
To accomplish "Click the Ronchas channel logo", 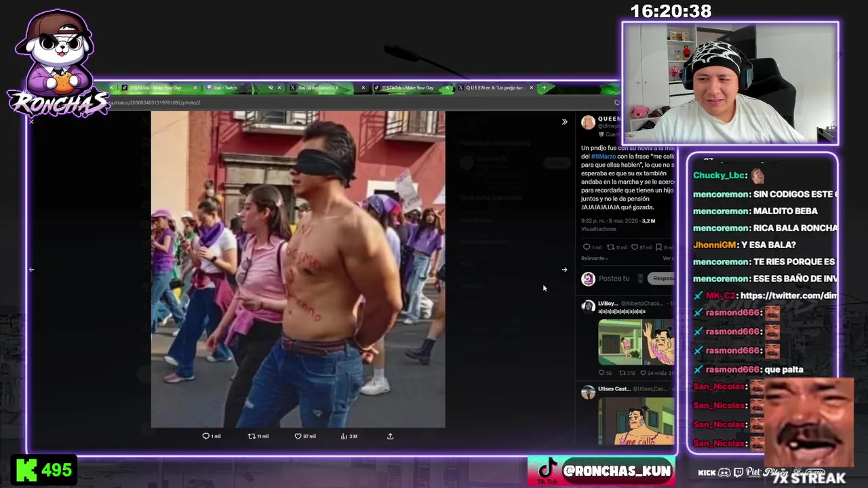I will click(x=58, y=64).
